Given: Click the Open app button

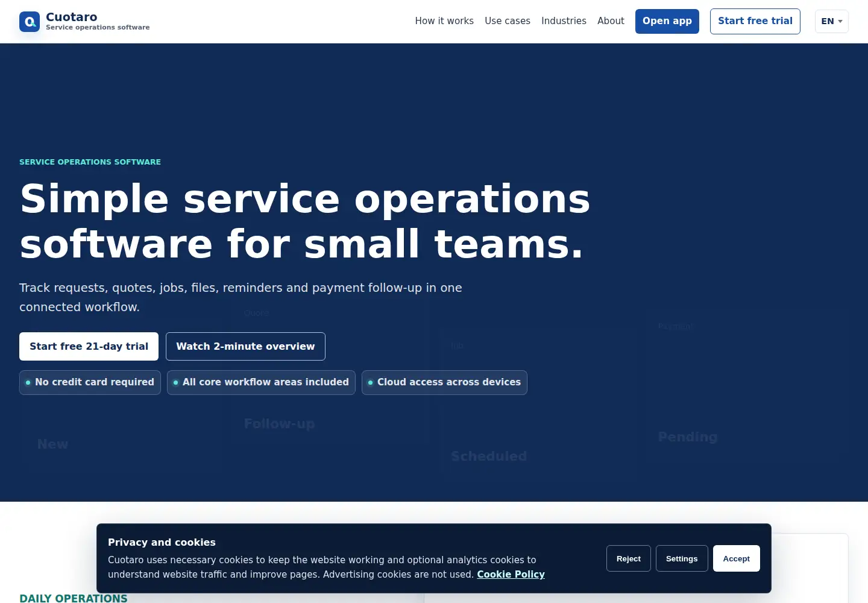Looking at the screenshot, I should pos(667,21).
